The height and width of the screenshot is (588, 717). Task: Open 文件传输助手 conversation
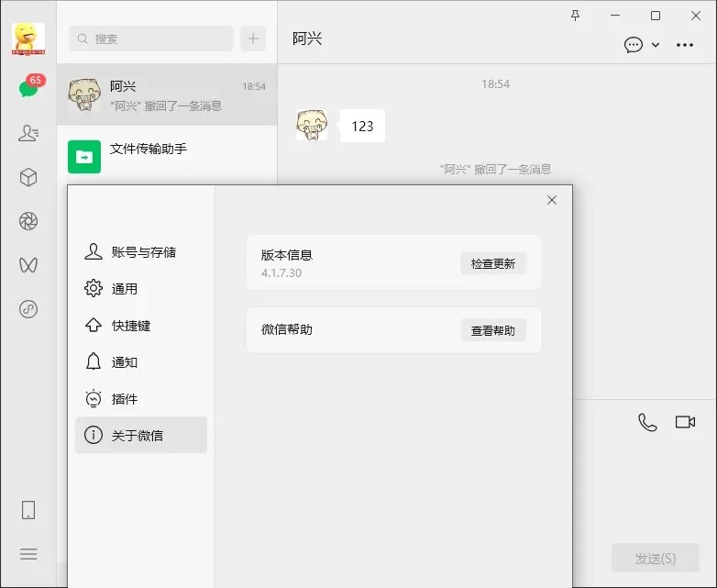tap(167, 157)
